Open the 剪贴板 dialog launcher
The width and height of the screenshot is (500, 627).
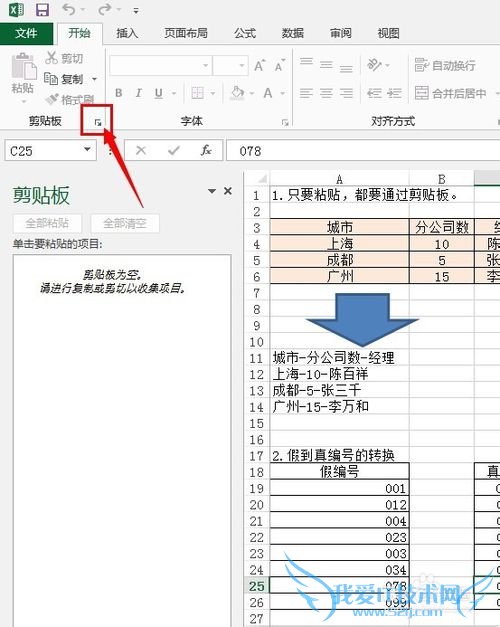[98, 122]
